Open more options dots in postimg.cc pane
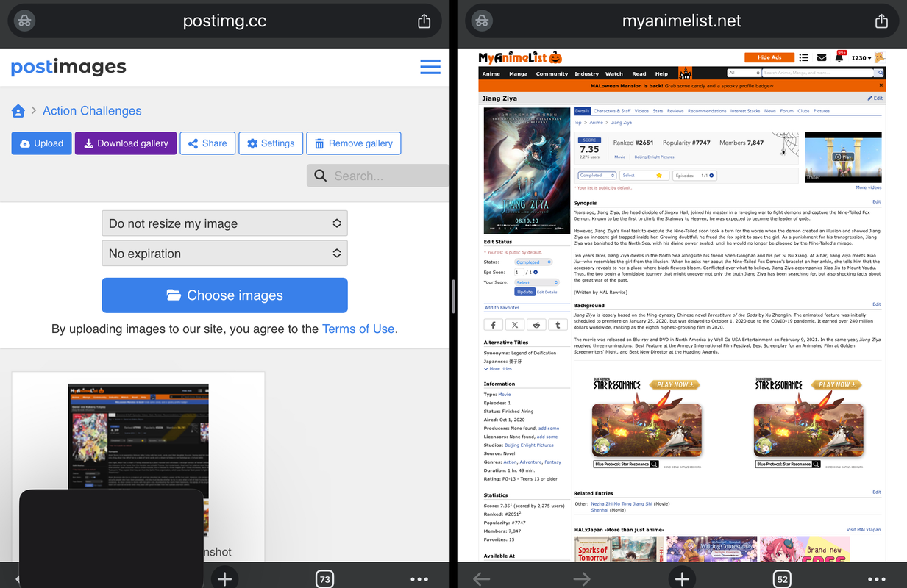This screenshot has height=588, width=907. [419, 579]
